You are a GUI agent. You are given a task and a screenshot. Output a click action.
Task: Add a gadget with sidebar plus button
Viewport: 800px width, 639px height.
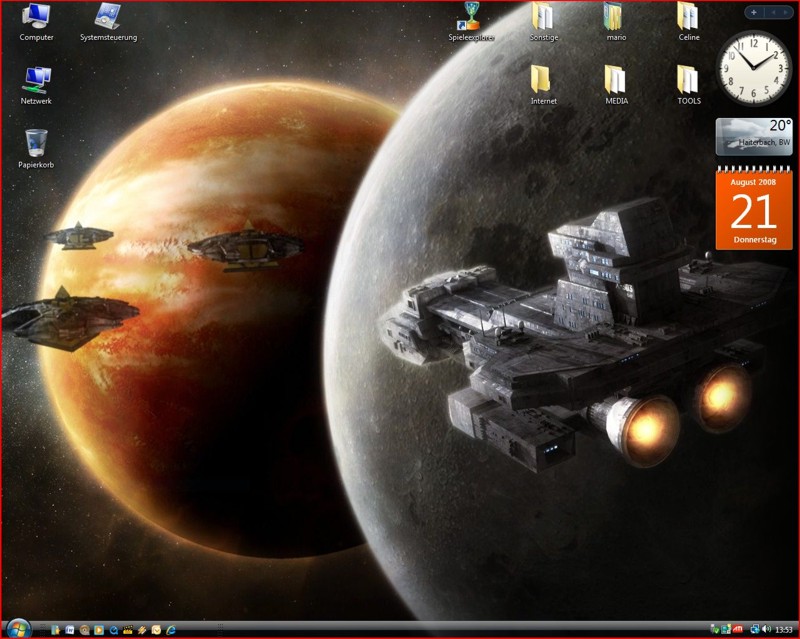point(753,12)
